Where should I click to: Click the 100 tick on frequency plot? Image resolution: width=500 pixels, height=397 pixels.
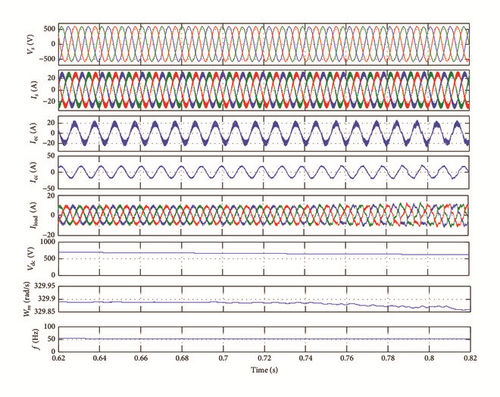click(49, 327)
